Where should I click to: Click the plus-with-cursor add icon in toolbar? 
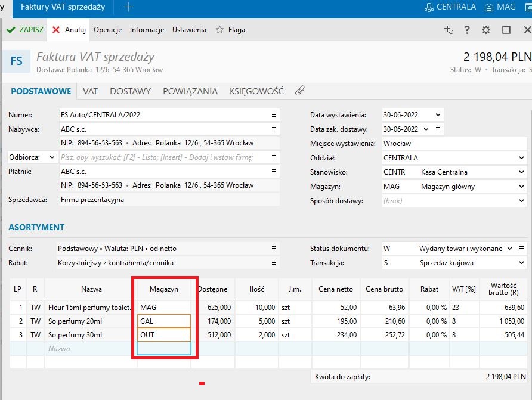(449, 30)
